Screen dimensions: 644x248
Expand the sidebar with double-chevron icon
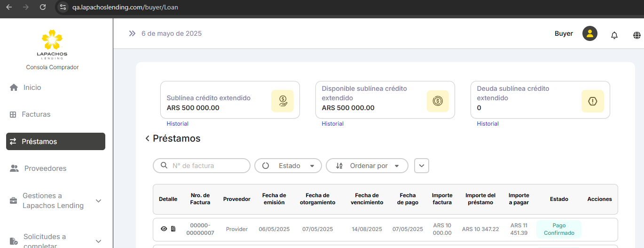coord(132,34)
